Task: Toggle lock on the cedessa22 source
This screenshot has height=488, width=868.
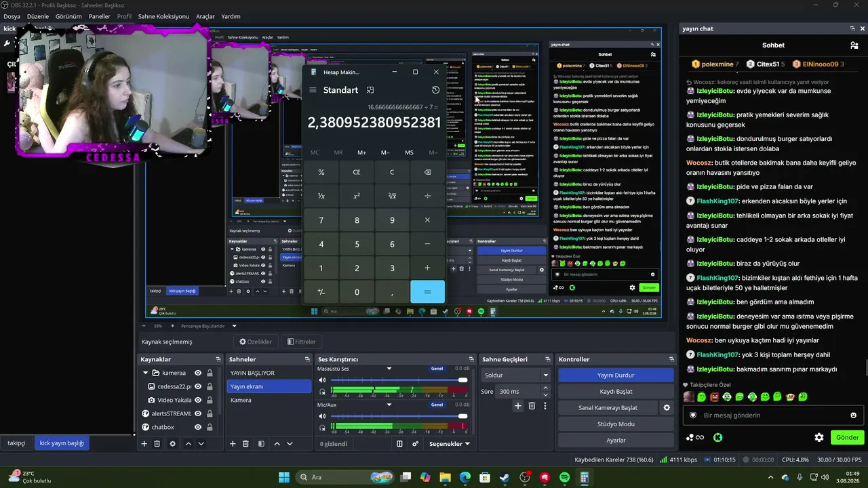Action: pyautogui.click(x=210, y=386)
